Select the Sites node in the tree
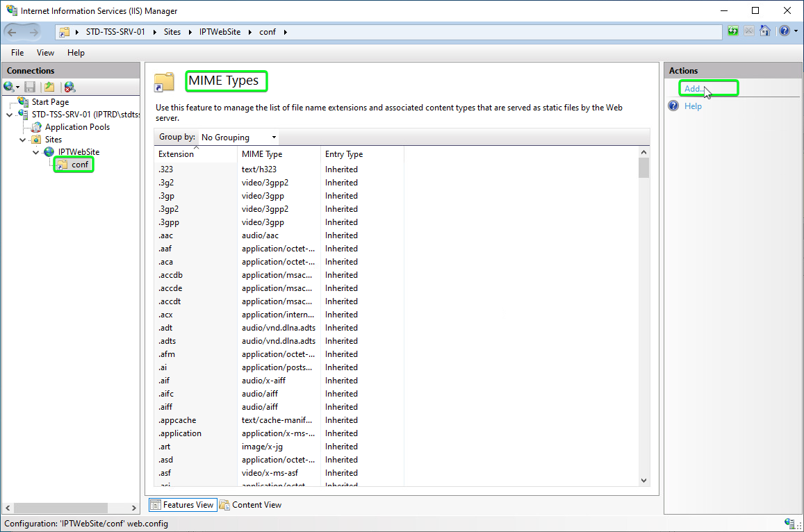 [53, 140]
